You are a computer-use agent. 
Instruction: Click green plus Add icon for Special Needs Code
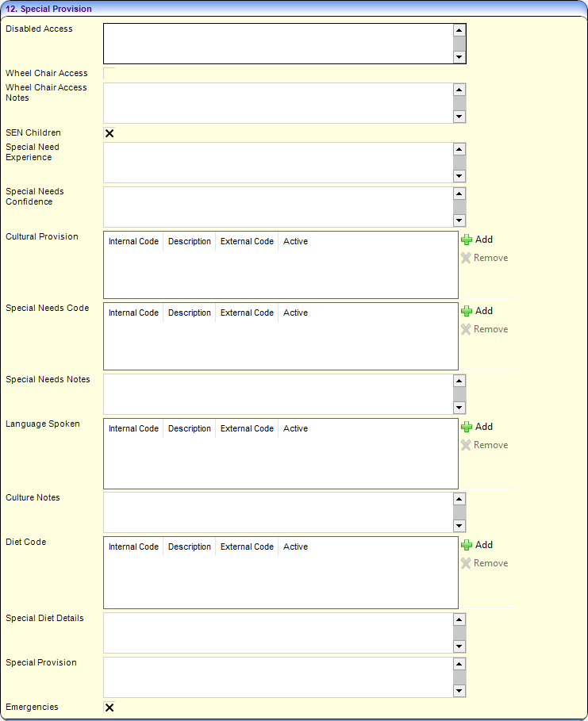click(x=467, y=311)
